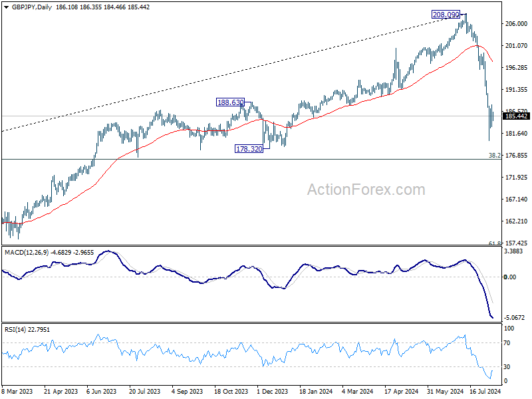Select the 162.210 price axis value
Viewport: 532px width, 399px height.
(516, 221)
